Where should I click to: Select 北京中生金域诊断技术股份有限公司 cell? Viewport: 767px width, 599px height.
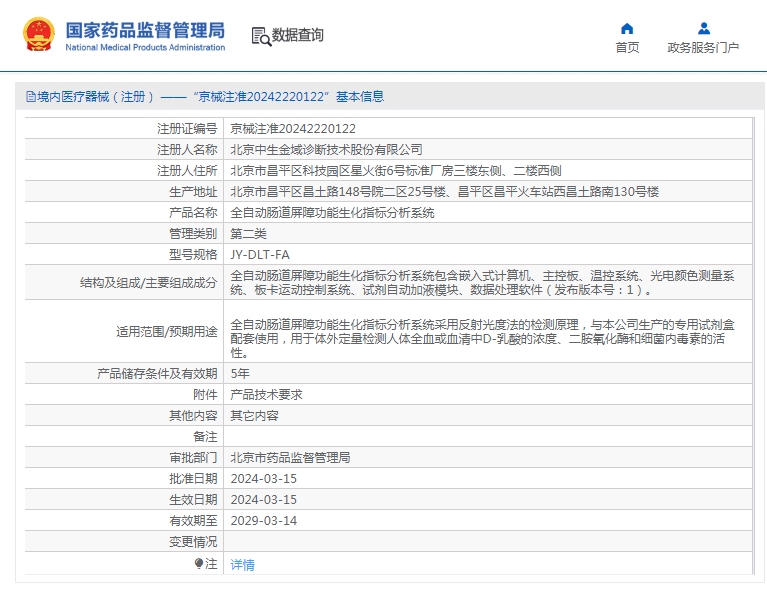tap(326, 150)
